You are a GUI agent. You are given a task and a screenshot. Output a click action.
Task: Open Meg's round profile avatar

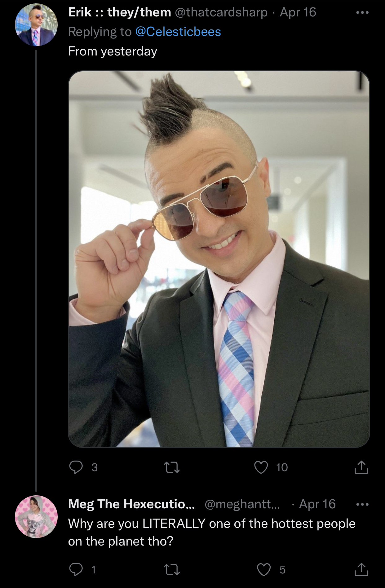point(36,516)
